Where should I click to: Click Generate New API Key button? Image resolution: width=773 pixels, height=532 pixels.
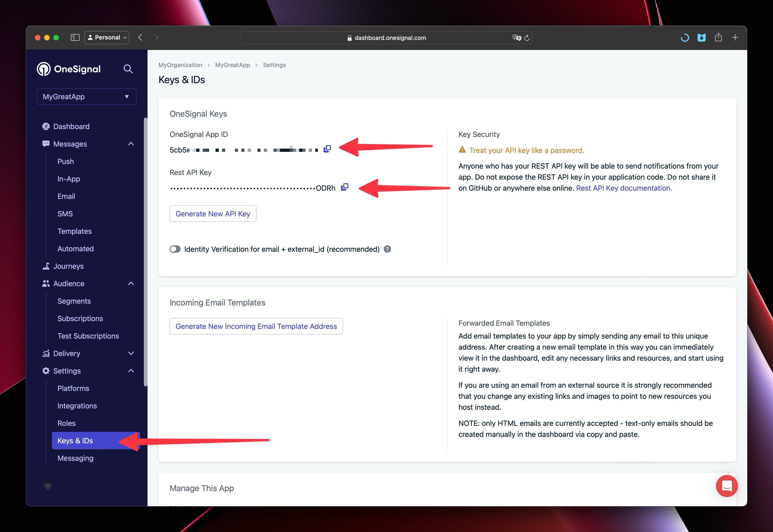pos(213,214)
